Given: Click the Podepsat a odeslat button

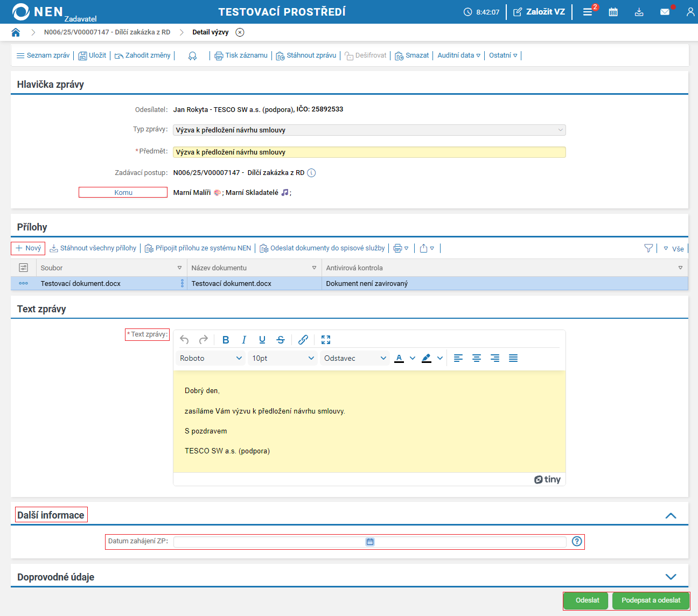Looking at the screenshot, I should point(651,600).
